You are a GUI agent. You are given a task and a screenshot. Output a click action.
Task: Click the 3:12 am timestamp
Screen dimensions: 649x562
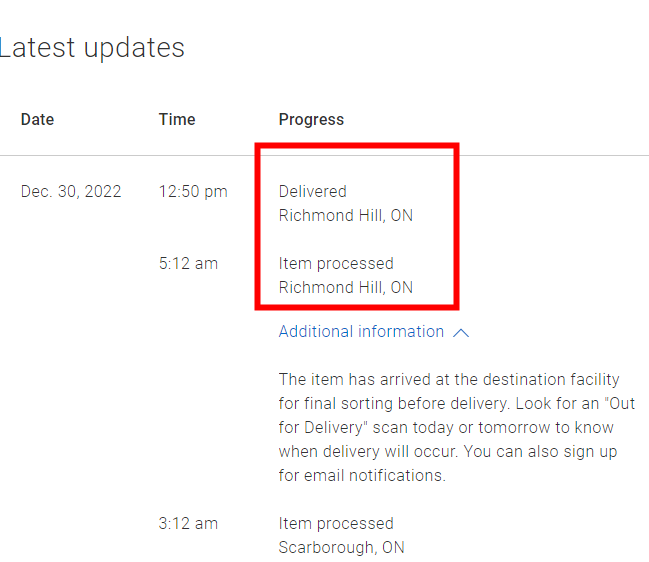pos(188,523)
